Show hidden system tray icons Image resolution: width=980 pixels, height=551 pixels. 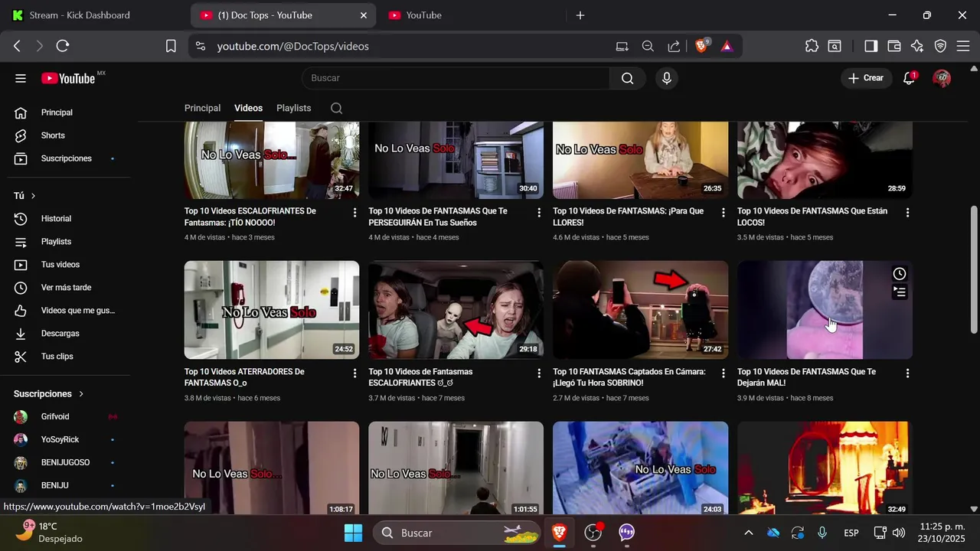point(749,533)
